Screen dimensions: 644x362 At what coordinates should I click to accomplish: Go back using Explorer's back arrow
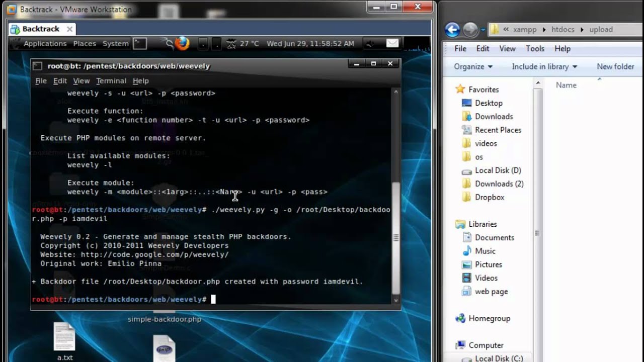pyautogui.click(x=452, y=30)
